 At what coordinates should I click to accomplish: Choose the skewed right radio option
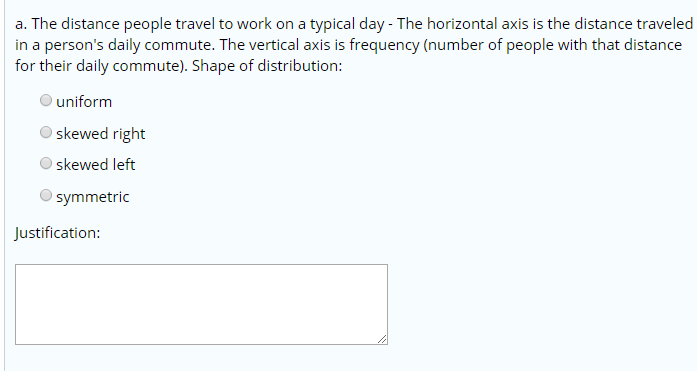(46, 132)
